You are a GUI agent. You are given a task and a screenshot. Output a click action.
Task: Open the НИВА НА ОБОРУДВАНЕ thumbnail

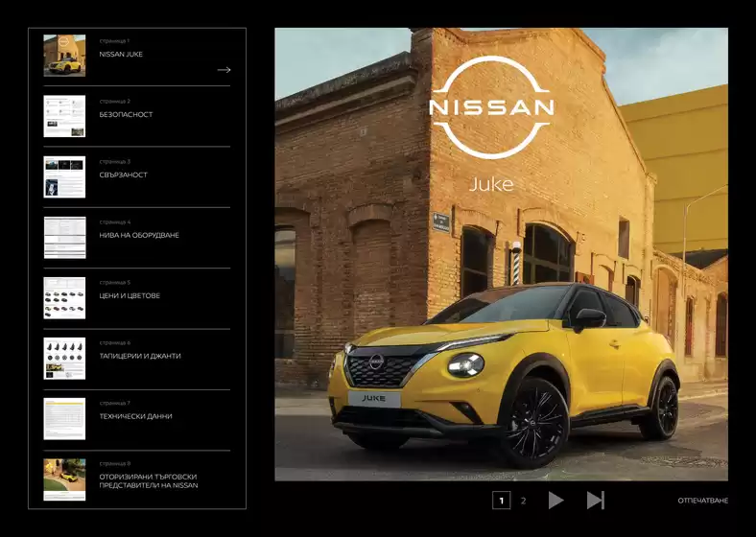click(x=64, y=238)
